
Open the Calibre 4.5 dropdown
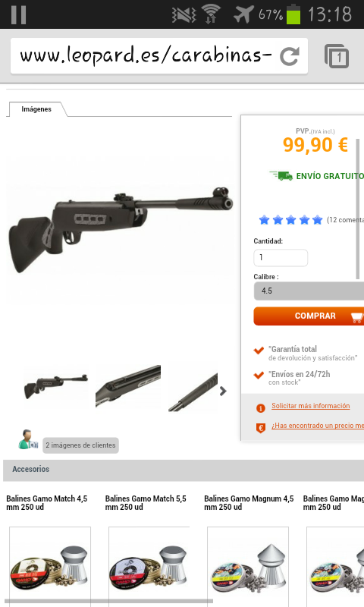coord(309,291)
